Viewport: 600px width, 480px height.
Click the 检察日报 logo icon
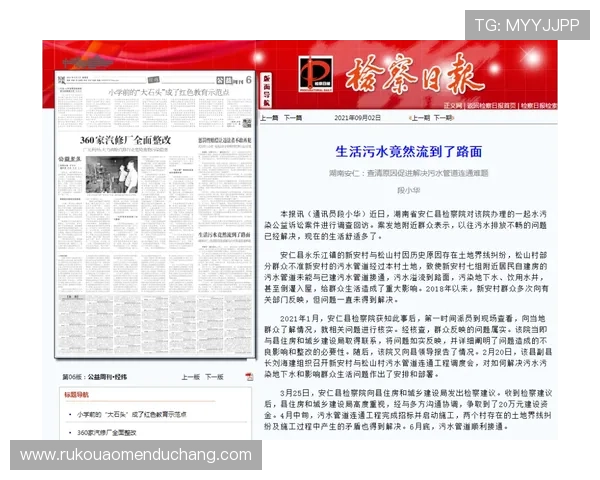[x=315, y=74]
